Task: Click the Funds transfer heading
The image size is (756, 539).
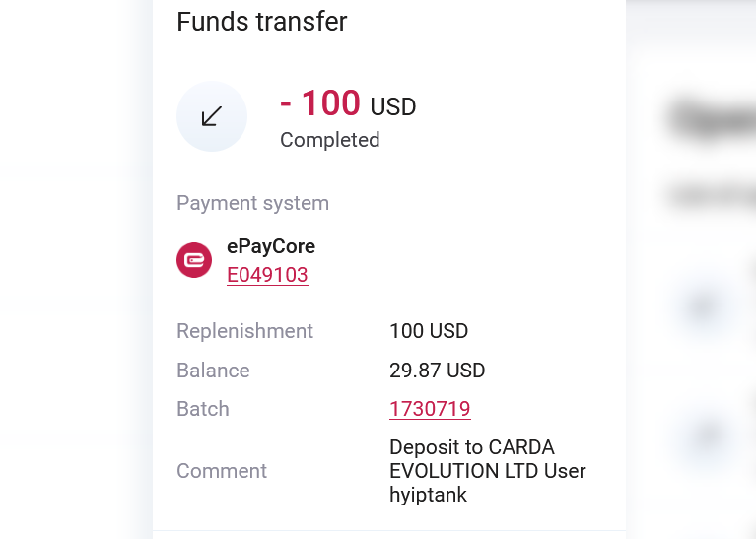Action: [x=261, y=22]
